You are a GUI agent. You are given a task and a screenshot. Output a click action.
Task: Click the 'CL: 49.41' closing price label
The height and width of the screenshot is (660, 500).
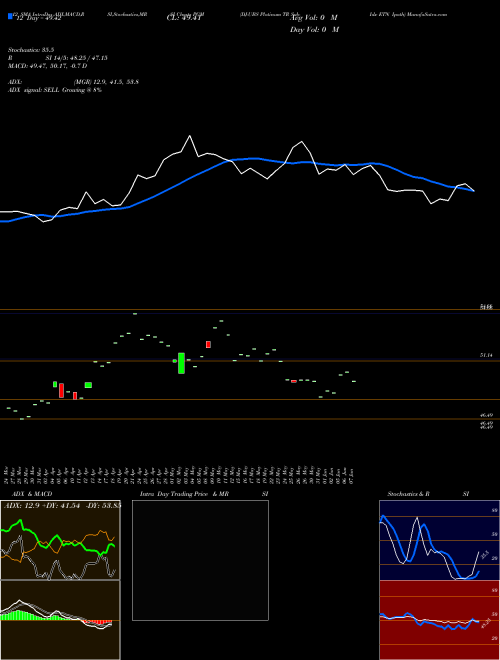tap(185, 18)
